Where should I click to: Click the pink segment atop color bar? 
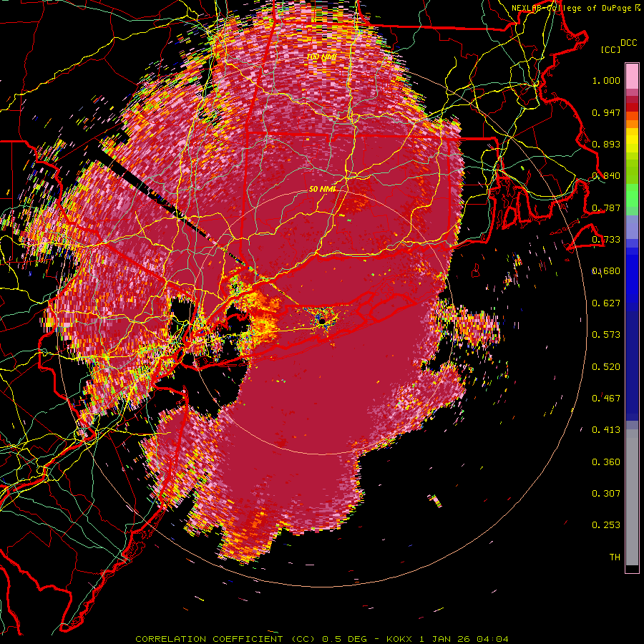pos(632,77)
